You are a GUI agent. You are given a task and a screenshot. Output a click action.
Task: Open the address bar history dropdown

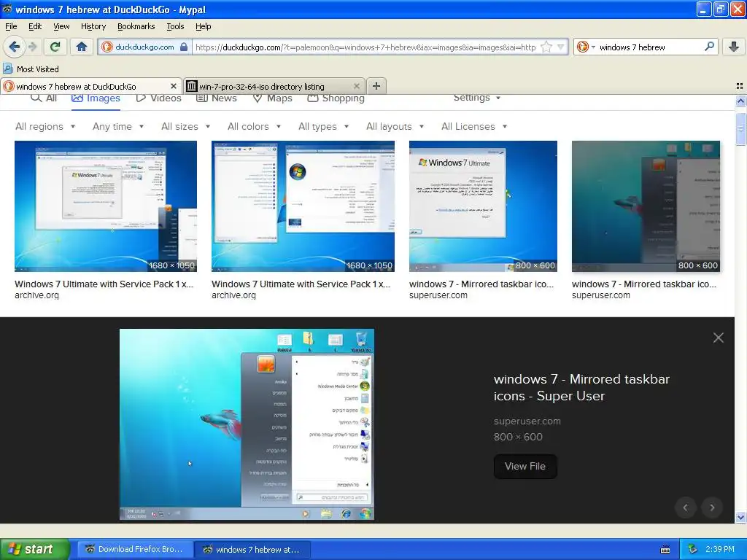click(x=561, y=47)
